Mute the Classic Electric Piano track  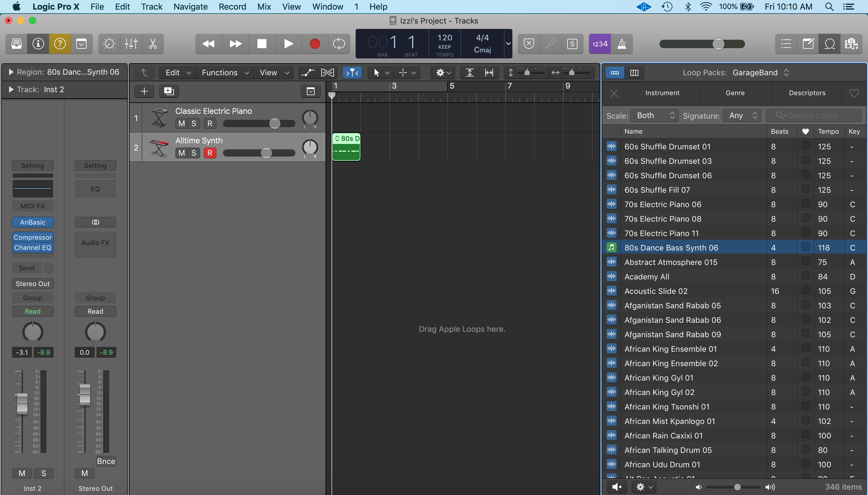click(181, 123)
